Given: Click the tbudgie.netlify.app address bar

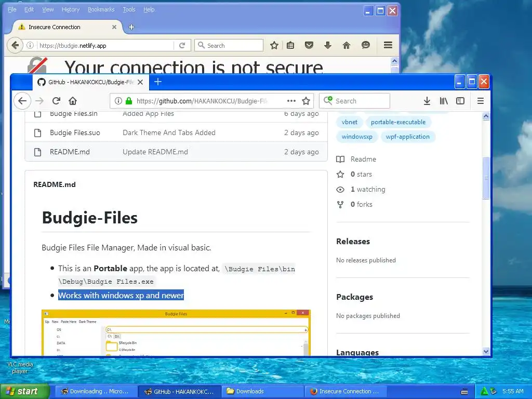Looking at the screenshot, I should tap(105, 46).
